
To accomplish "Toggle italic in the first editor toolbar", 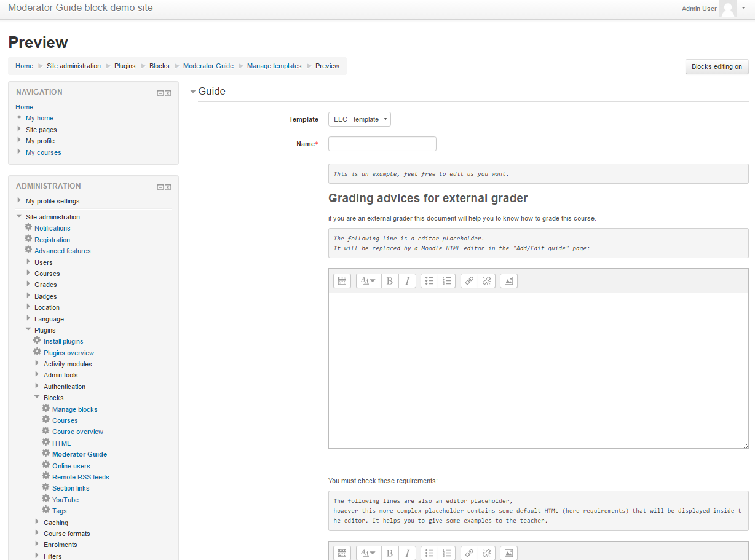I will tap(407, 281).
